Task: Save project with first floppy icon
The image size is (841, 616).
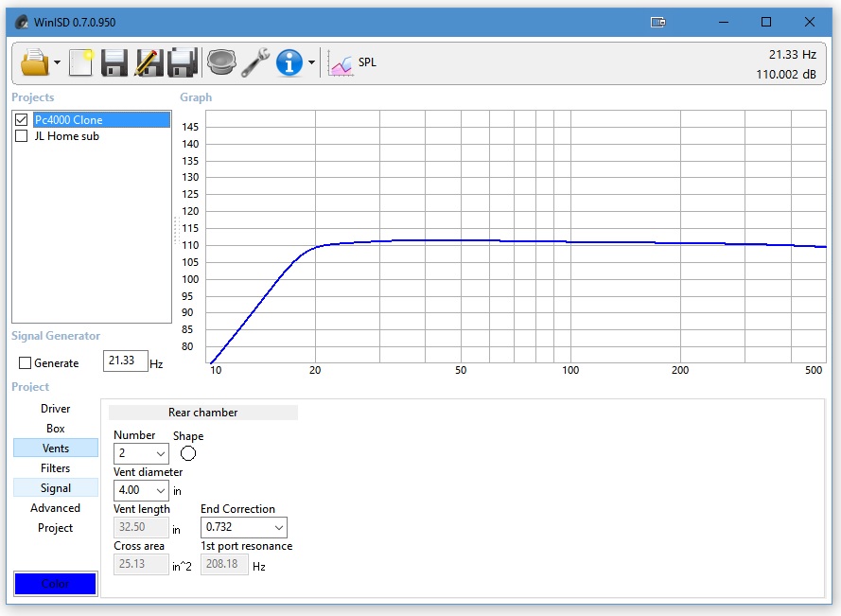Action: [114, 62]
